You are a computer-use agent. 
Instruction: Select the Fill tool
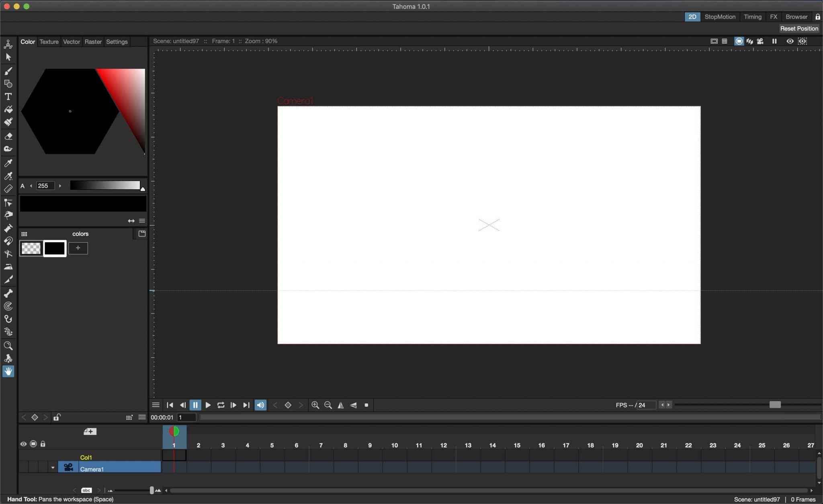coord(8,109)
